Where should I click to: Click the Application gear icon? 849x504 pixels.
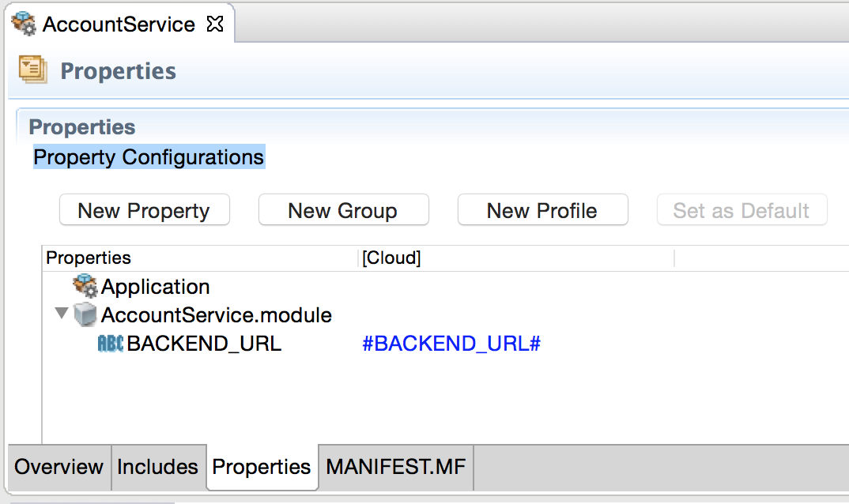pyautogui.click(x=85, y=286)
